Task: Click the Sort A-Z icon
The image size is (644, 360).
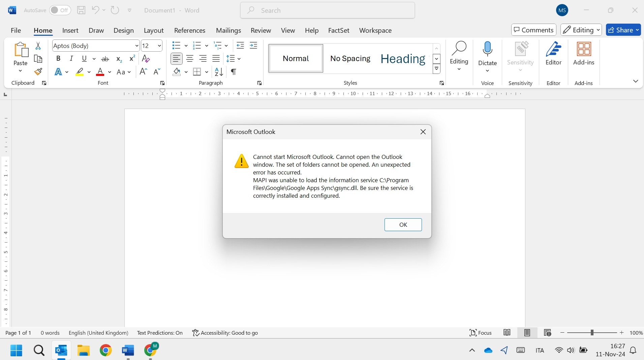Action: (x=219, y=72)
